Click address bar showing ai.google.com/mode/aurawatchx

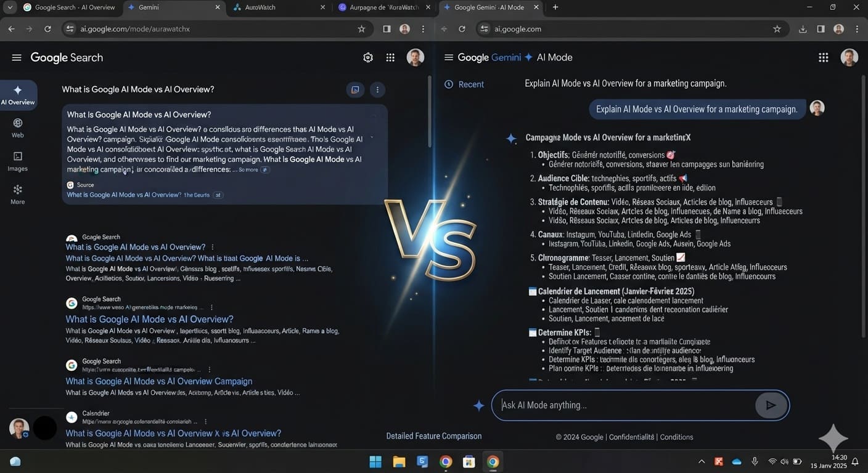click(x=216, y=29)
